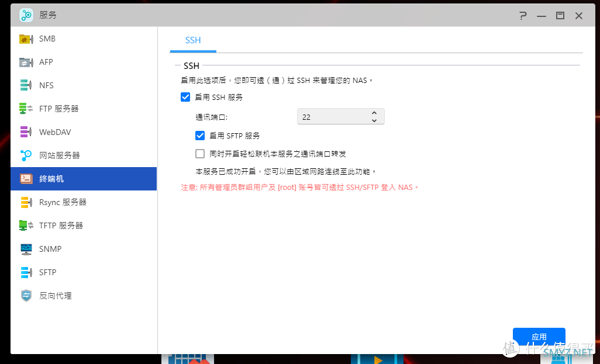Enable 轻松联机通讯端口转发 option

[x=200, y=154]
